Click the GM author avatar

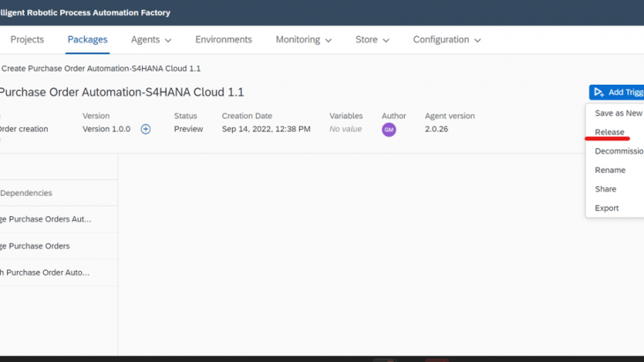point(389,130)
